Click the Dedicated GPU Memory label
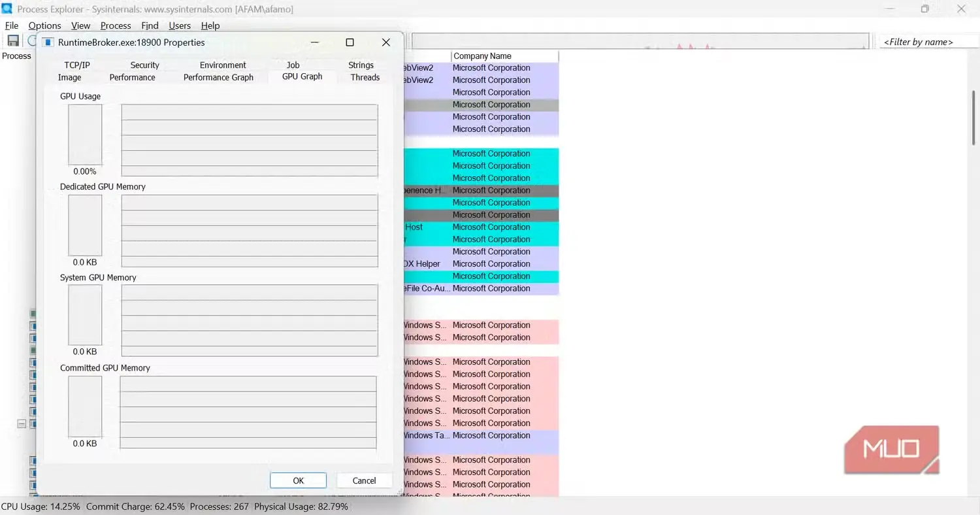980x515 pixels. pyautogui.click(x=103, y=186)
